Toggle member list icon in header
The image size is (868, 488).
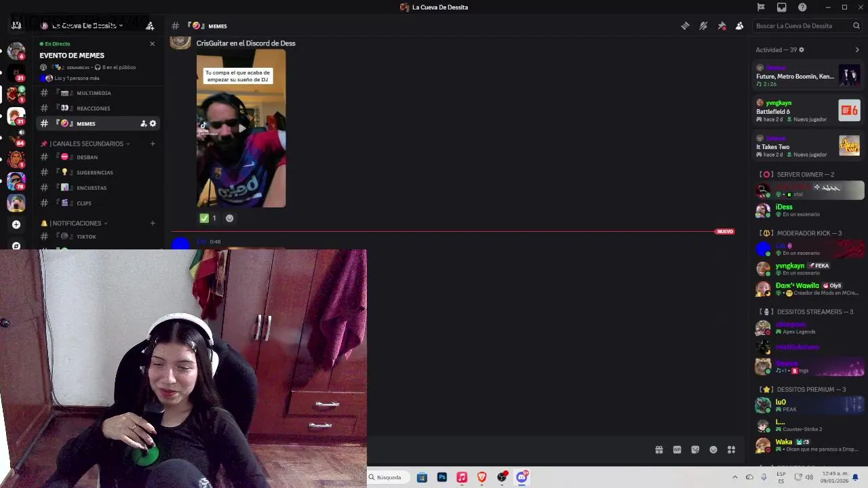pyautogui.click(x=739, y=26)
